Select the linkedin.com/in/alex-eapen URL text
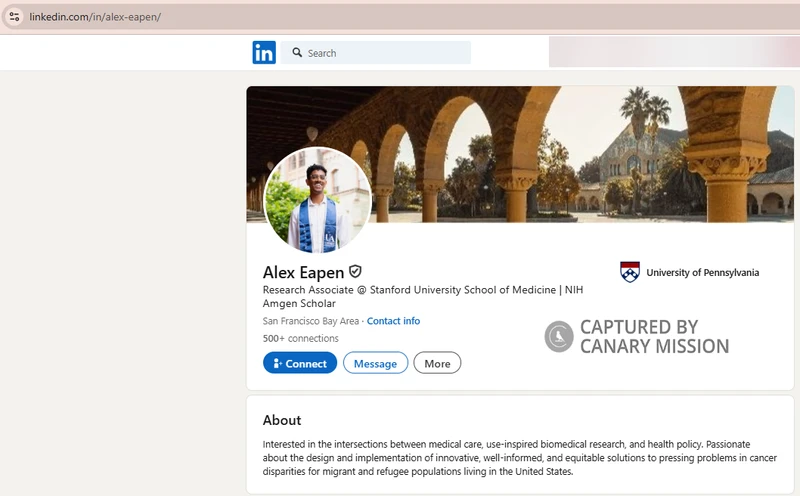This screenshot has width=800, height=496. [x=95, y=17]
